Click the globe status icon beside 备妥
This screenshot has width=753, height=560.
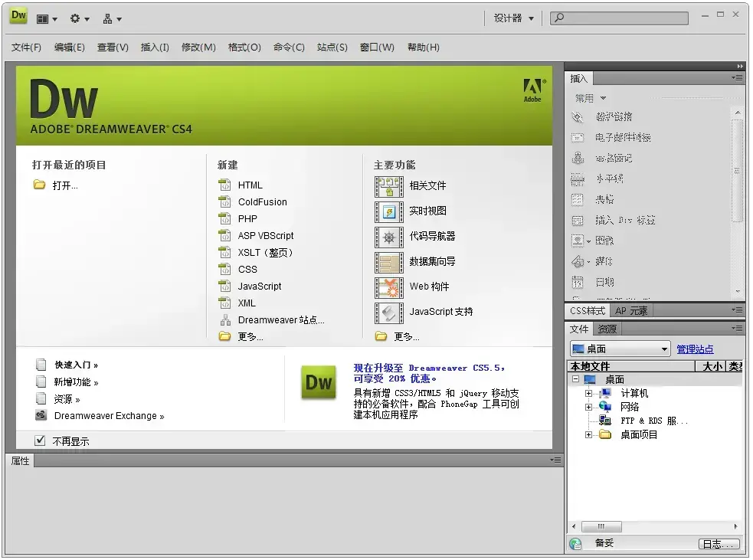(x=575, y=543)
